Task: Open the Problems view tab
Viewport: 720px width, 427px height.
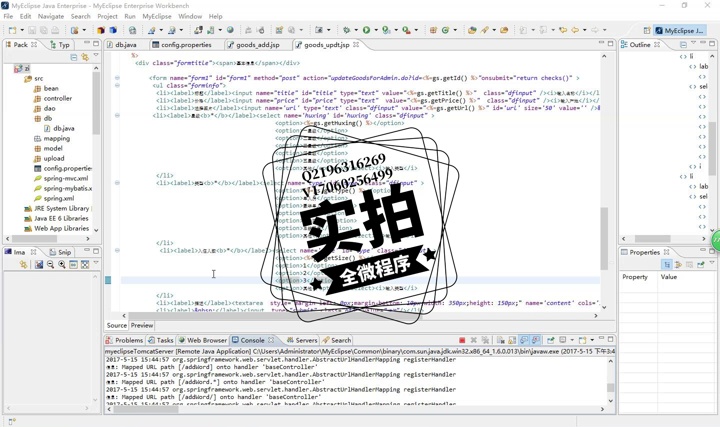Action: (124, 340)
